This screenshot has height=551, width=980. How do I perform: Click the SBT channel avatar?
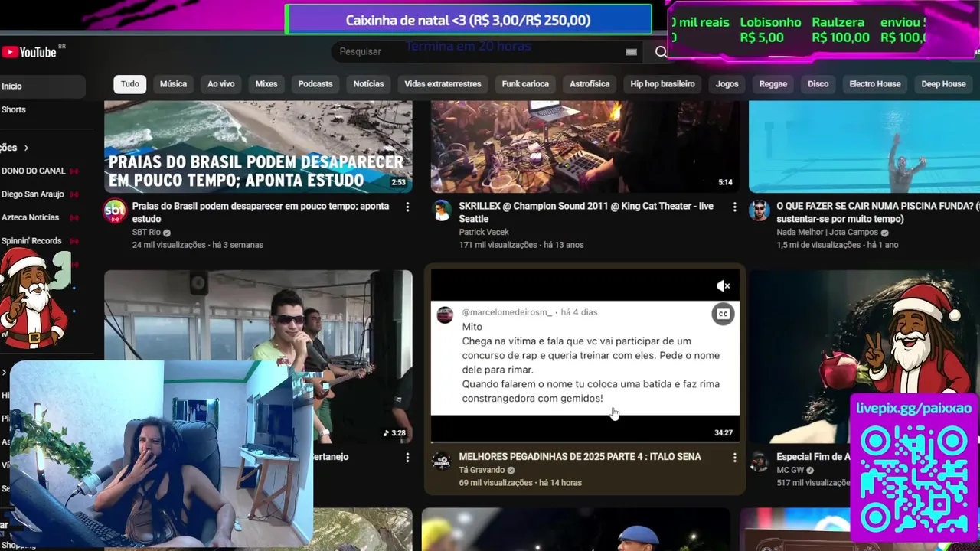115,210
